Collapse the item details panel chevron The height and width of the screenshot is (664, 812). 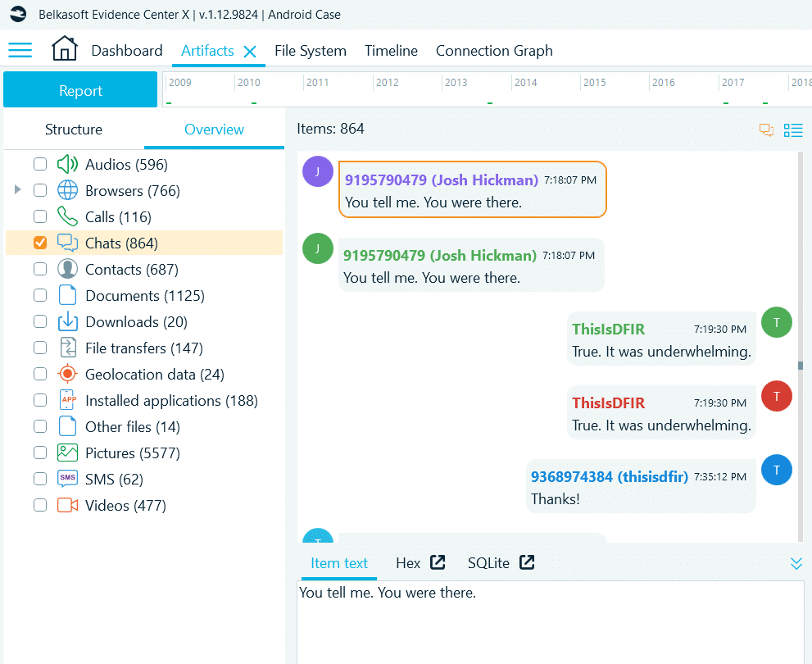coord(796,563)
